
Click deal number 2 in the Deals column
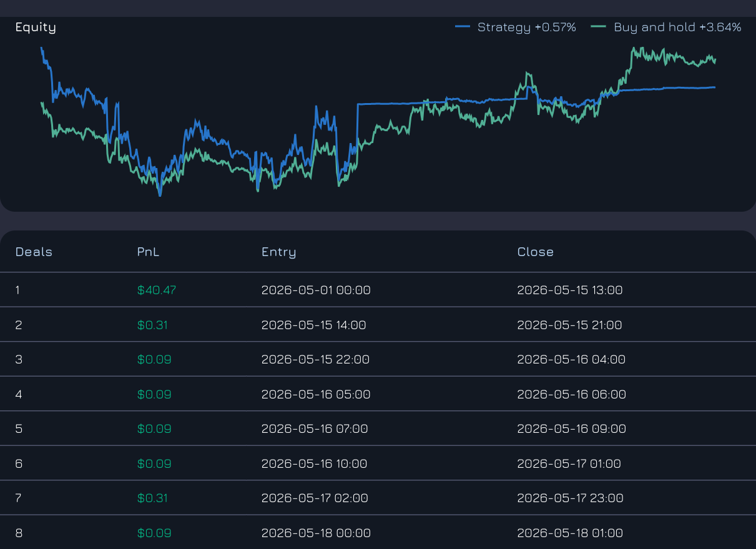[x=19, y=325]
